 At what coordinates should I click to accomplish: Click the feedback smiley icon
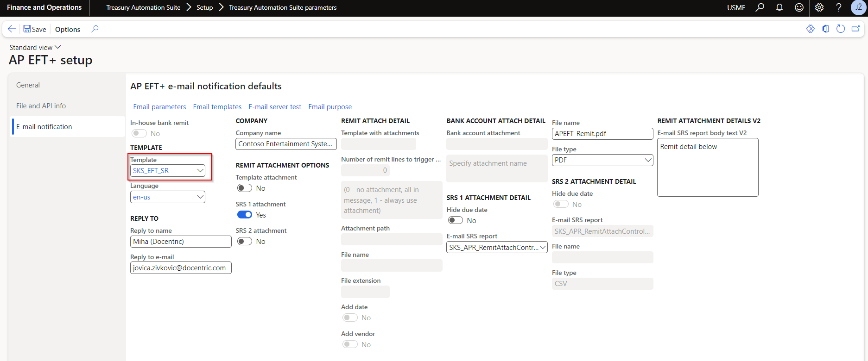(799, 7)
